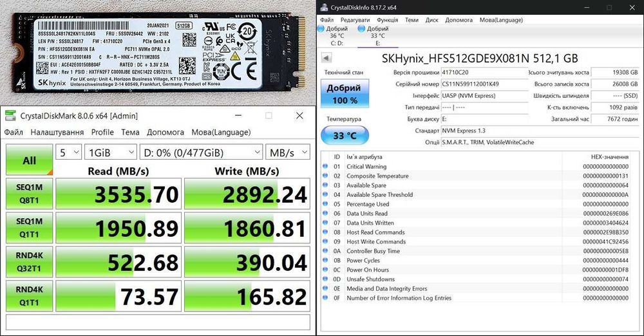
Task: Open Допомога menu in CrystalDiskMark
Action: tap(165, 132)
